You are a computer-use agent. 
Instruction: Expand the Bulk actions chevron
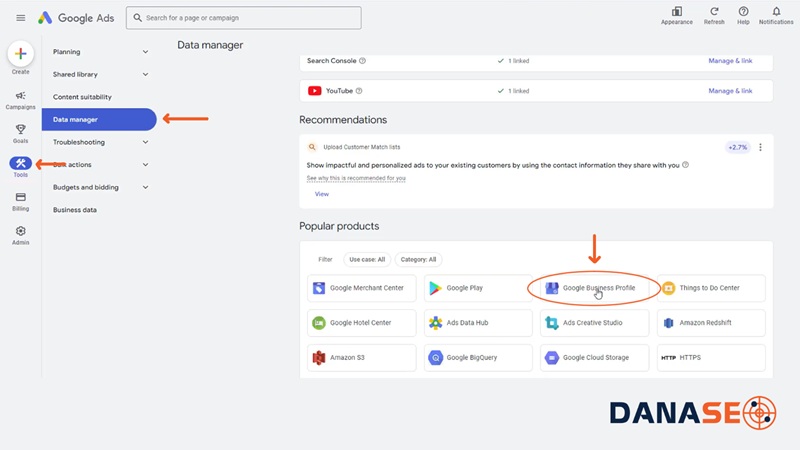pyautogui.click(x=145, y=165)
